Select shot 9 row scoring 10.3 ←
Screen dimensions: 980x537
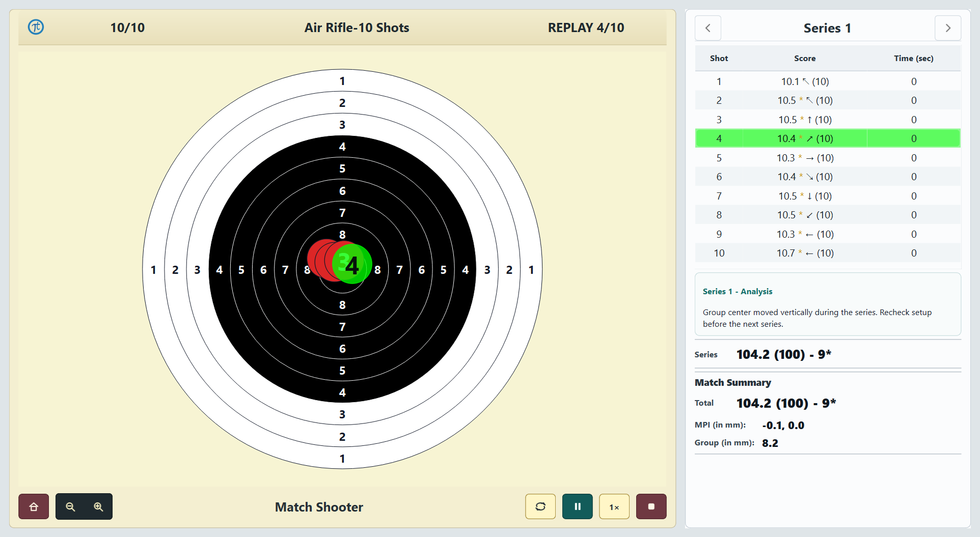click(x=828, y=234)
